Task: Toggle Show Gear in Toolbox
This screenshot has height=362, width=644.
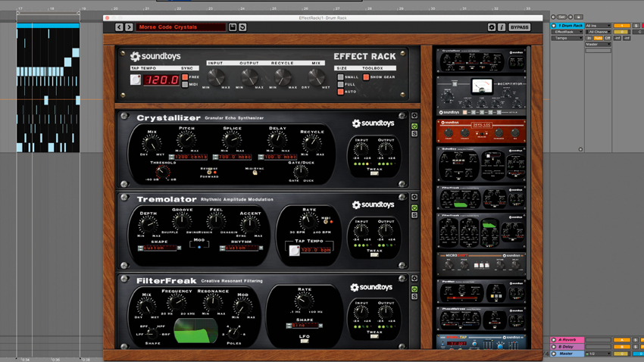Action: (x=365, y=76)
